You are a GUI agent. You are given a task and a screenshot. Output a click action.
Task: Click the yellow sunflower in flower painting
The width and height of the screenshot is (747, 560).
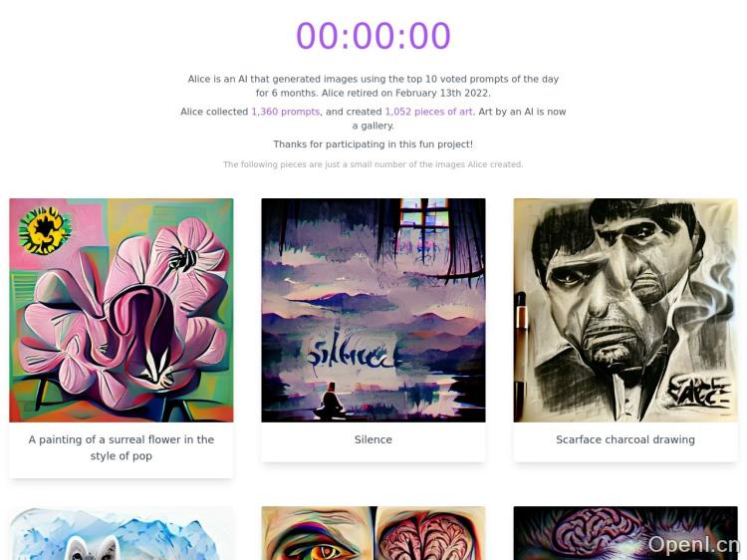44,230
